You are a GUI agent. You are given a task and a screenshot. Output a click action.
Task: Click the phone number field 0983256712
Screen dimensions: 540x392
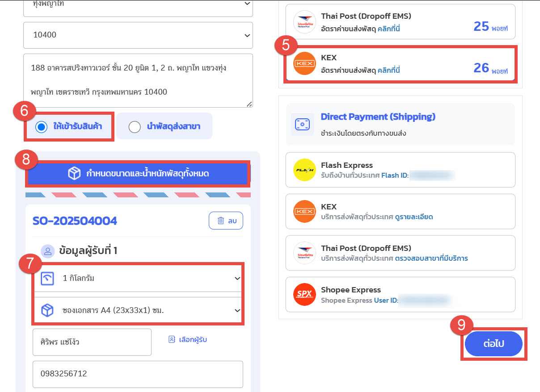(x=138, y=374)
